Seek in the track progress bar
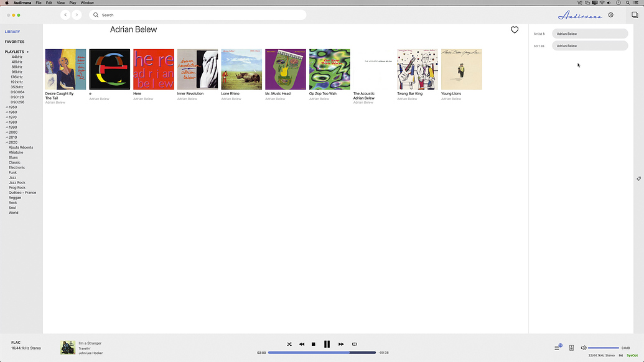644x362 pixels. [322, 353]
